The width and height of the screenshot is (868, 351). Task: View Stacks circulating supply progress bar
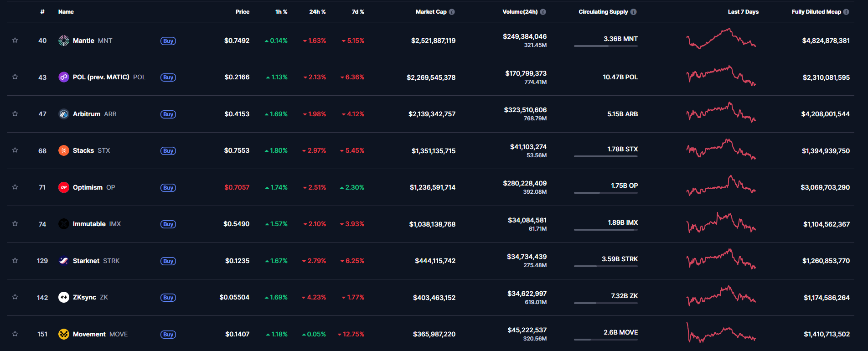[x=606, y=156]
